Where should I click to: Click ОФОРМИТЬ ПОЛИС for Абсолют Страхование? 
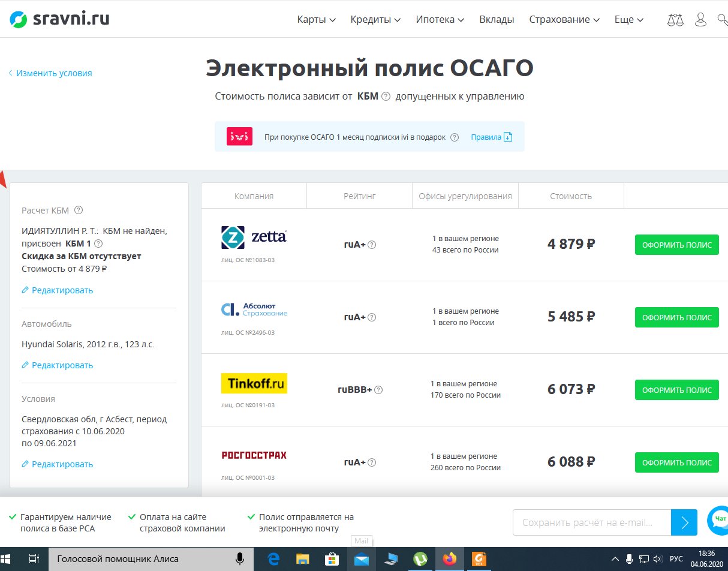click(x=676, y=317)
